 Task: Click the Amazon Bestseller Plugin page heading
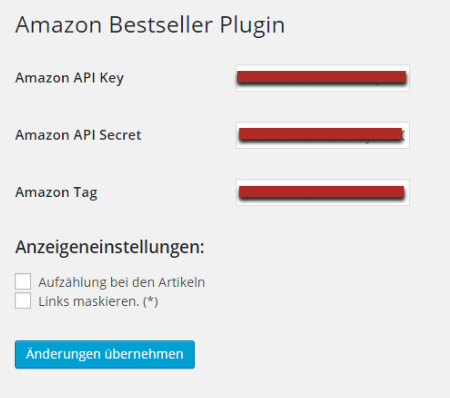coord(150,25)
